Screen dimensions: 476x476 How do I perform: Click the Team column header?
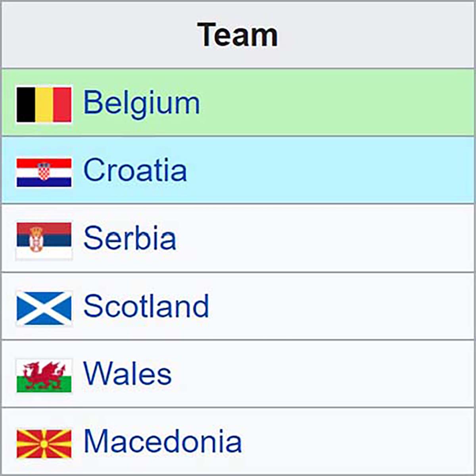tap(238, 35)
